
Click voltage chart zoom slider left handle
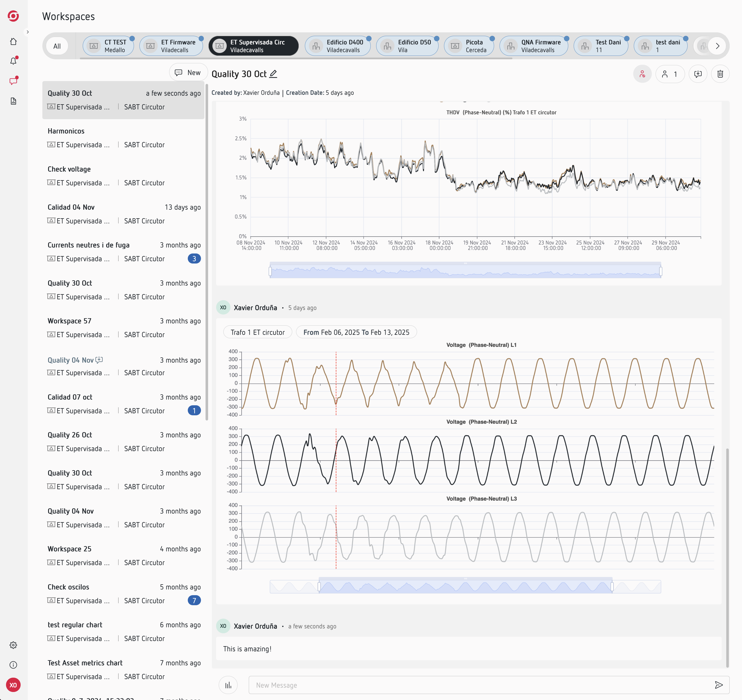click(319, 587)
